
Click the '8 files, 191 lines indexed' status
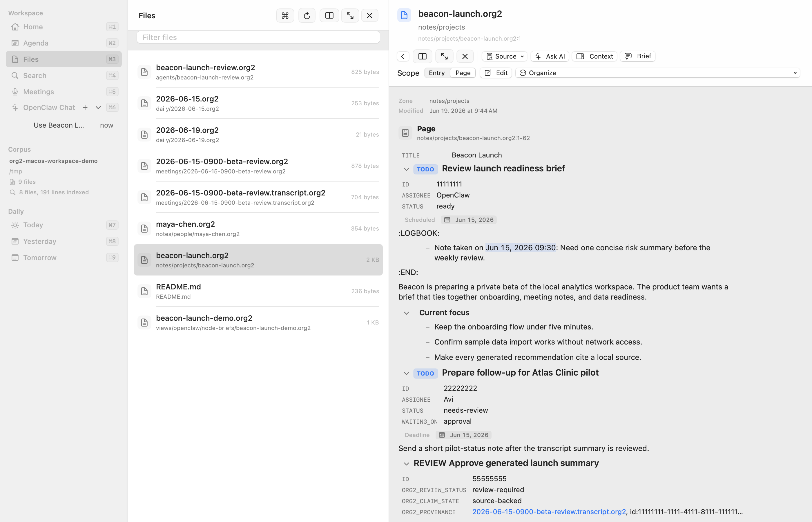click(54, 192)
